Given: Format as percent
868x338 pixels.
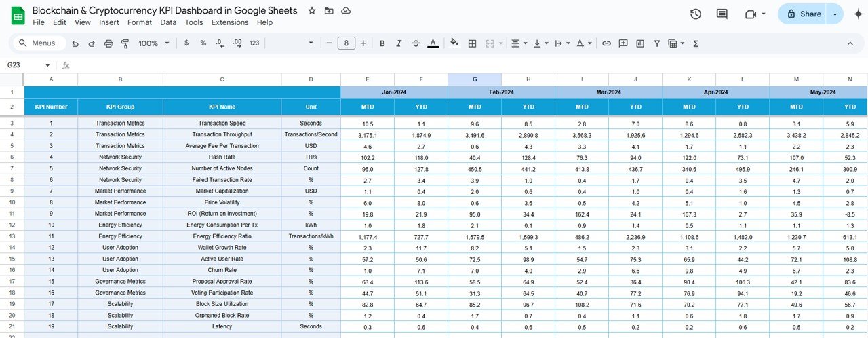Looking at the screenshot, I should (x=203, y=43).
